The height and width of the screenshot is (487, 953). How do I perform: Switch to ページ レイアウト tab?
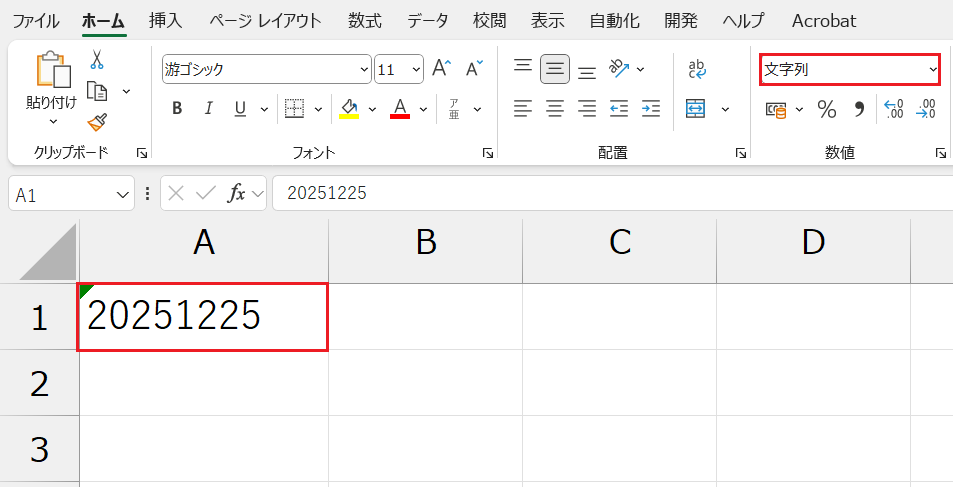click(x=265, y=21)
